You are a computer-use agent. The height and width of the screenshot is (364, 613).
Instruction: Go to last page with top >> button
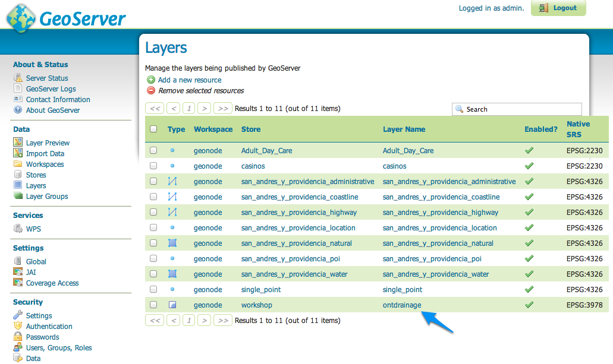click(x=223, y=108)
